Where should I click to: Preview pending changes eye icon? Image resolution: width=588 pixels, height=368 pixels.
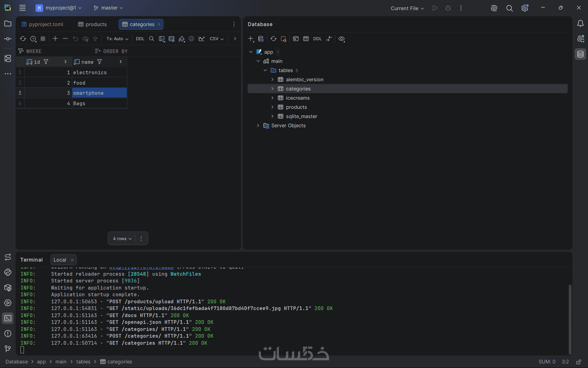pyautogui.click(x=85, y=39)
